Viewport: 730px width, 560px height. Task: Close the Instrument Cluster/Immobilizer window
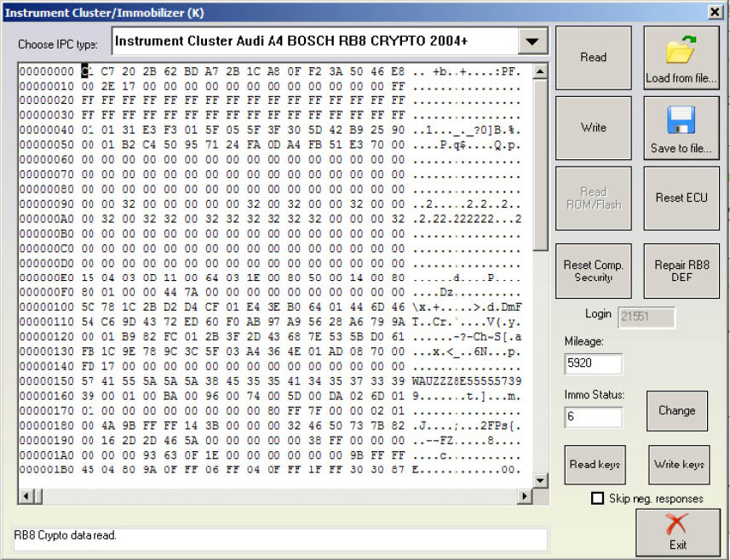[x=716, y=12]
